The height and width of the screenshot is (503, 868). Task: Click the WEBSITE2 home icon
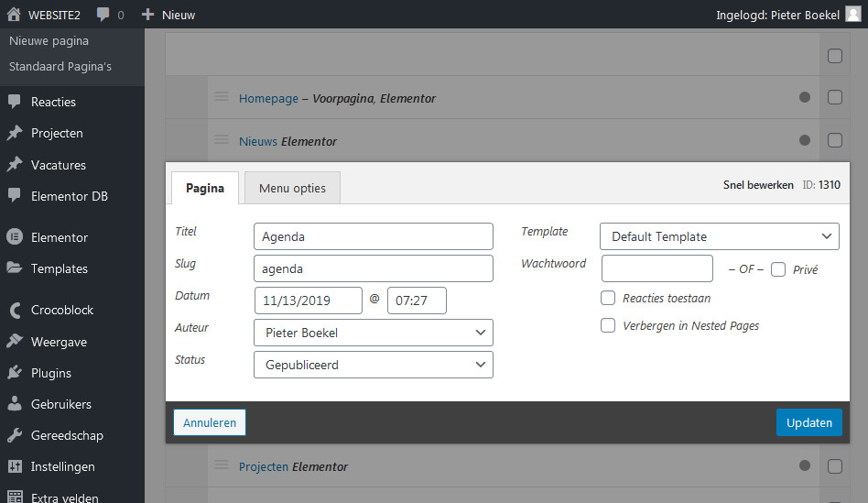coord(14,15)
